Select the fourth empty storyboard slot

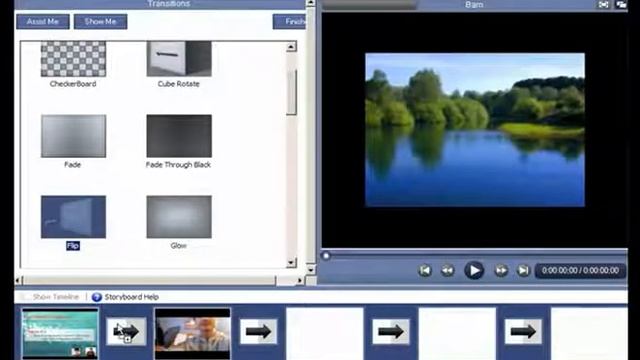point(457,333)
